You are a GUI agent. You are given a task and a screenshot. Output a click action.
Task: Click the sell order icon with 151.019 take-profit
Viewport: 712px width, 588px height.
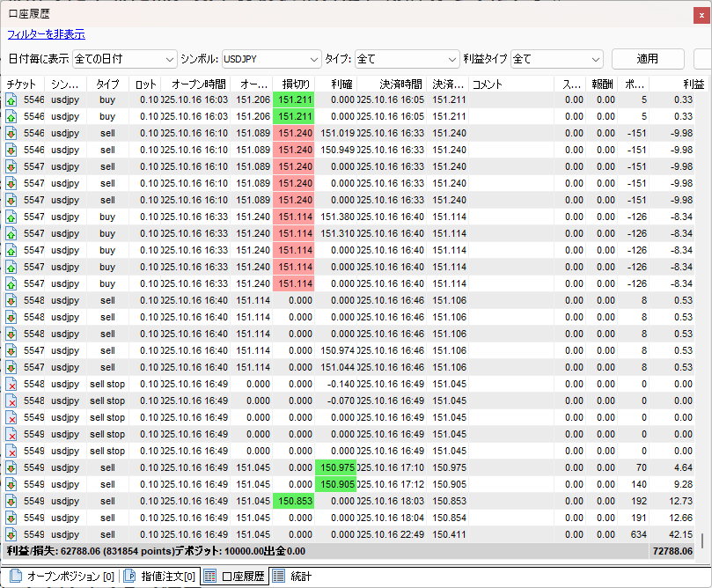coord(11,133)
